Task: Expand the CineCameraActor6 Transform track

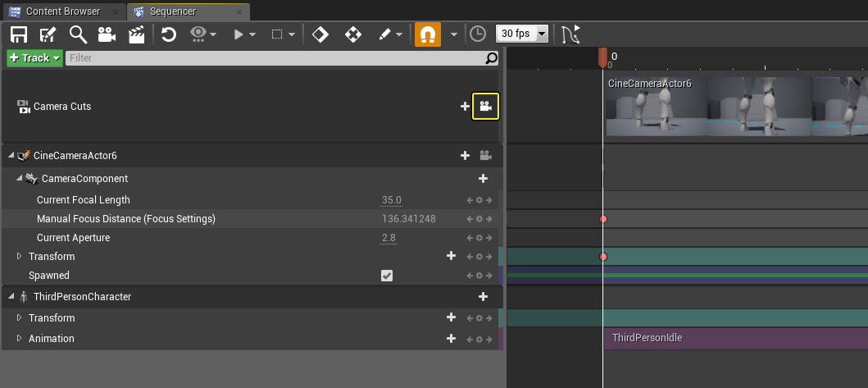Action: pos(20,257)
